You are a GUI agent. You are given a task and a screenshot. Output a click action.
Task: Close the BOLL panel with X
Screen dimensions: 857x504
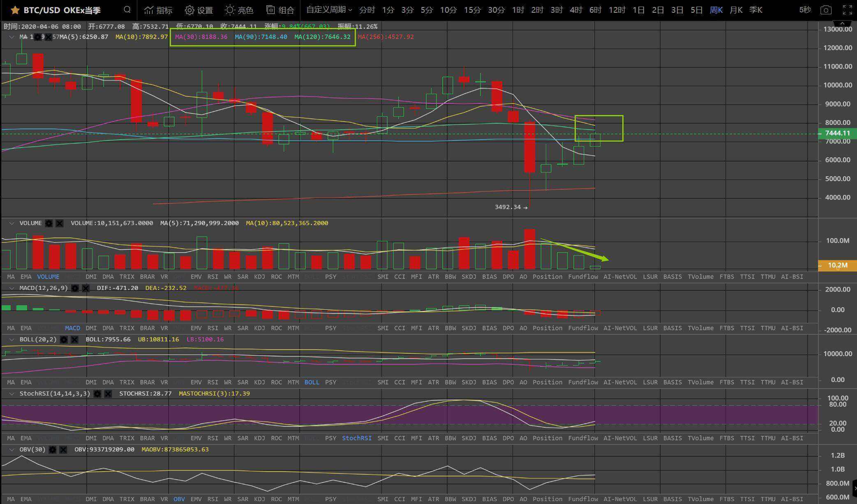click(x=74, y=340)
